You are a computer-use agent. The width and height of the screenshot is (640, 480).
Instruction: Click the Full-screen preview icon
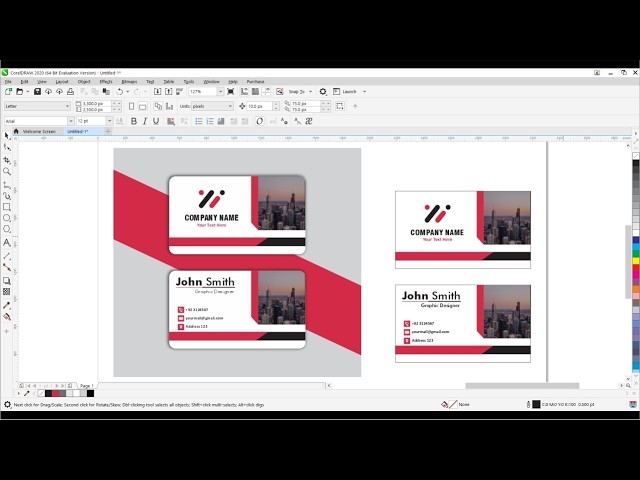[x=231, y=91]
